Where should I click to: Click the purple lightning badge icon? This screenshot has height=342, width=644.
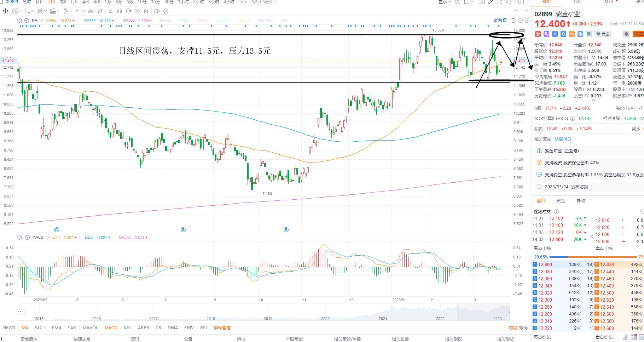[546, 34]
